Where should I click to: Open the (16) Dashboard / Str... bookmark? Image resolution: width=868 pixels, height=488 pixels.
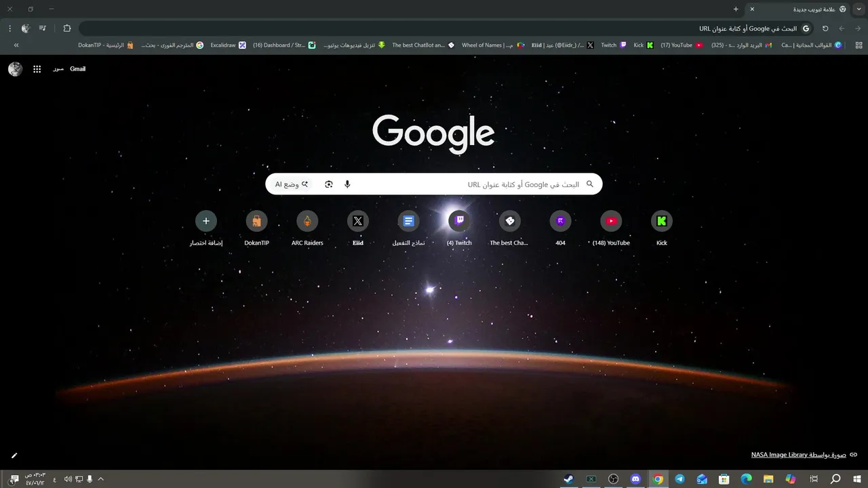tap(284, 45)
